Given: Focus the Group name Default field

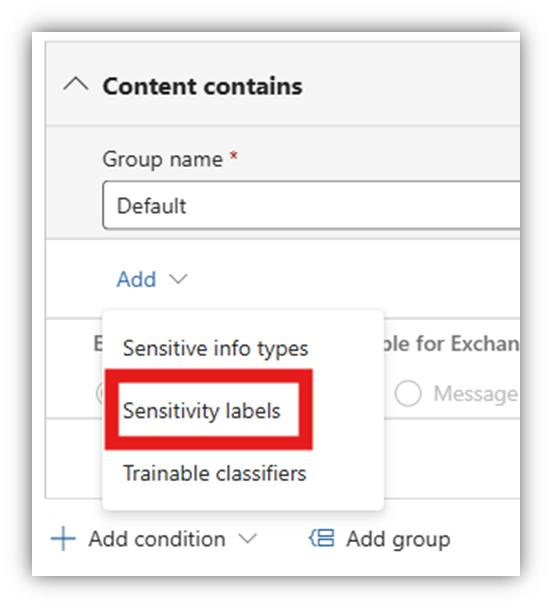Looking at the screenshot, I should pyautogui.click(x=311, y=205).
